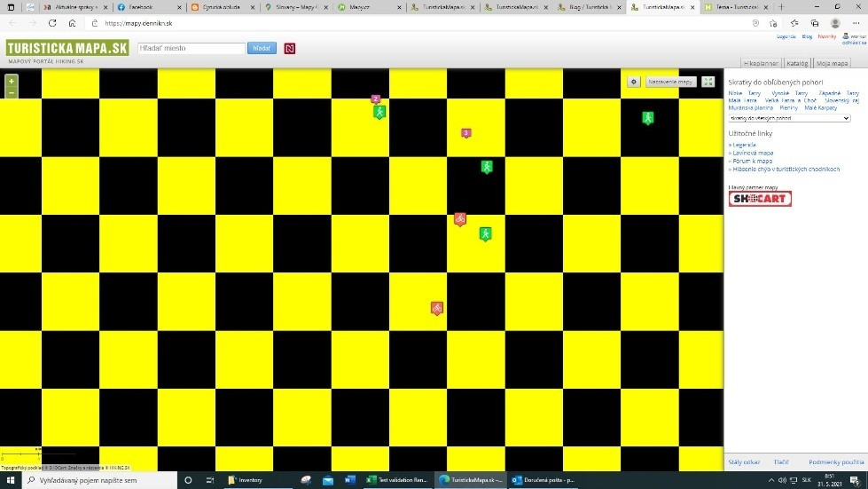Click the Nastavenie mapy button
868x489 pixels.
coord(670,82)
